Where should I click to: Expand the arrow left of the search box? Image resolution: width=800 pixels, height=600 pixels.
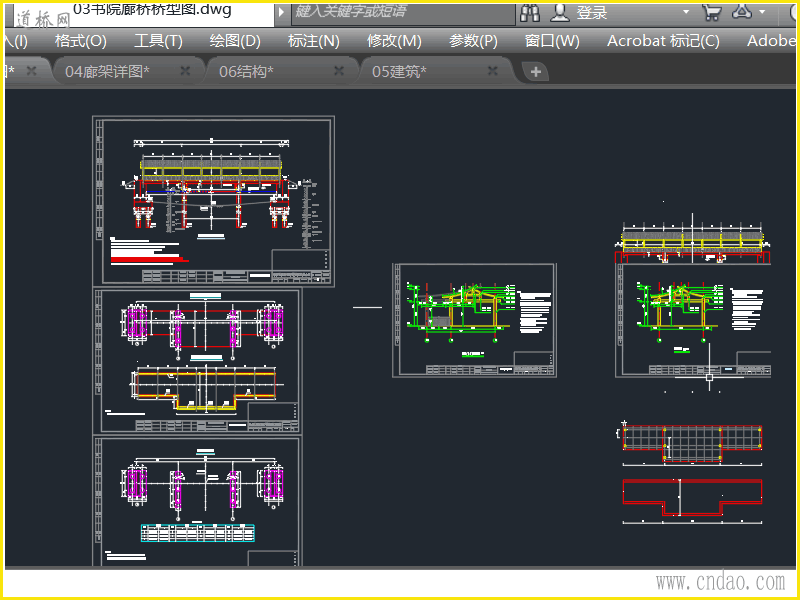pos(280,12)
